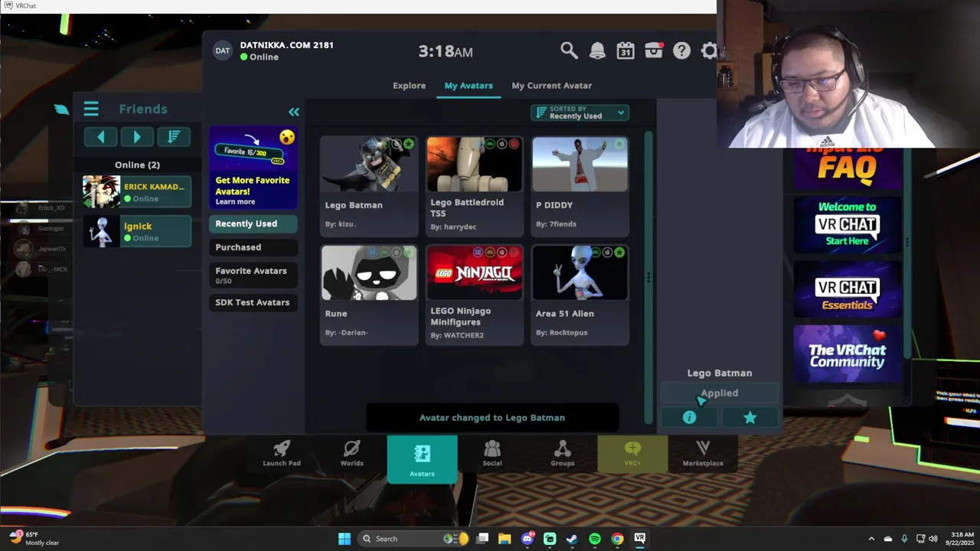Viewport: 980px width, 551px height.
Task: Switch to the Explore tab
Action: 409,86
